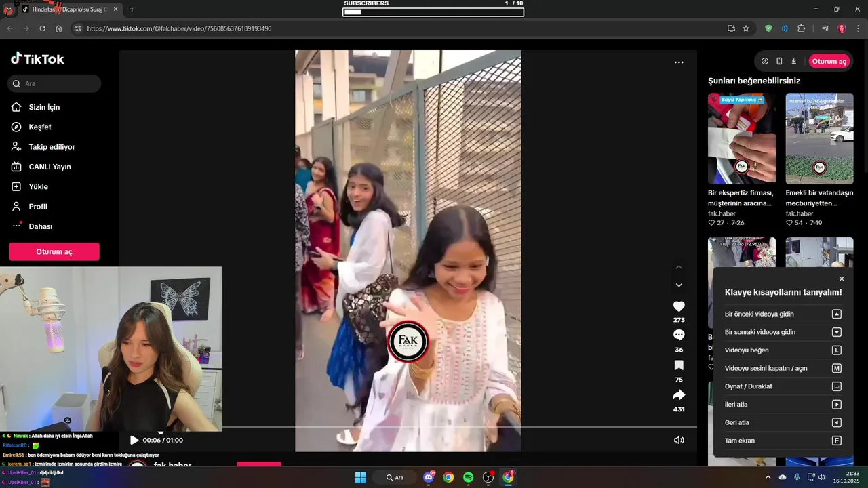
Task: Select the Hindistan'ın Dicaprio'su browser tab
Action: [70, 9]
